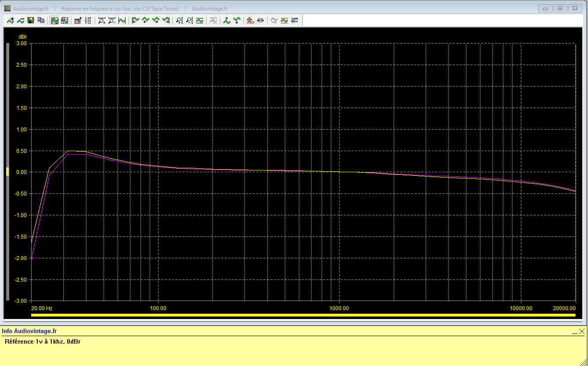Image resolution: width=588 pixels, height=366 pixels.
Task: Click the yellow vertical axis slider handle
Action: 7,172
